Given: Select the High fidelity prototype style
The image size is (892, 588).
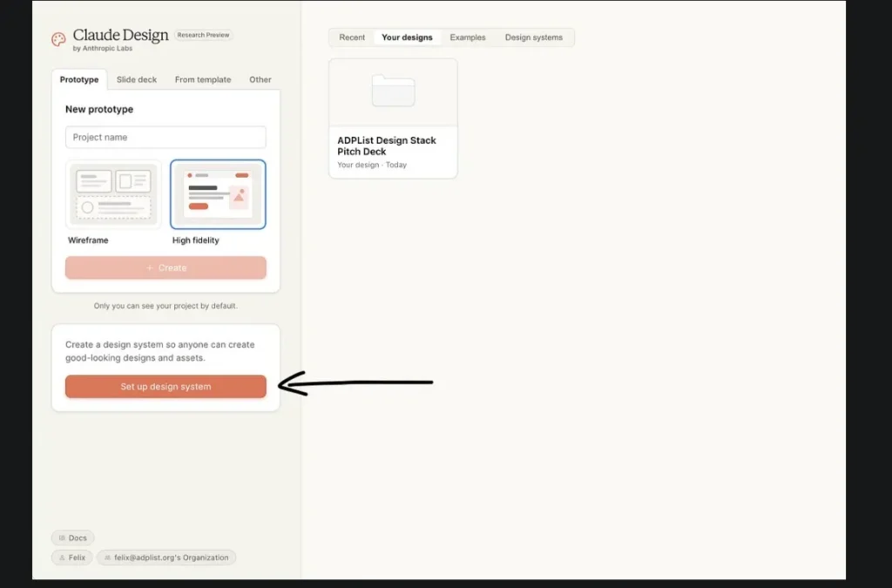Looking at the screenshot, I should [x=218, y=194].
